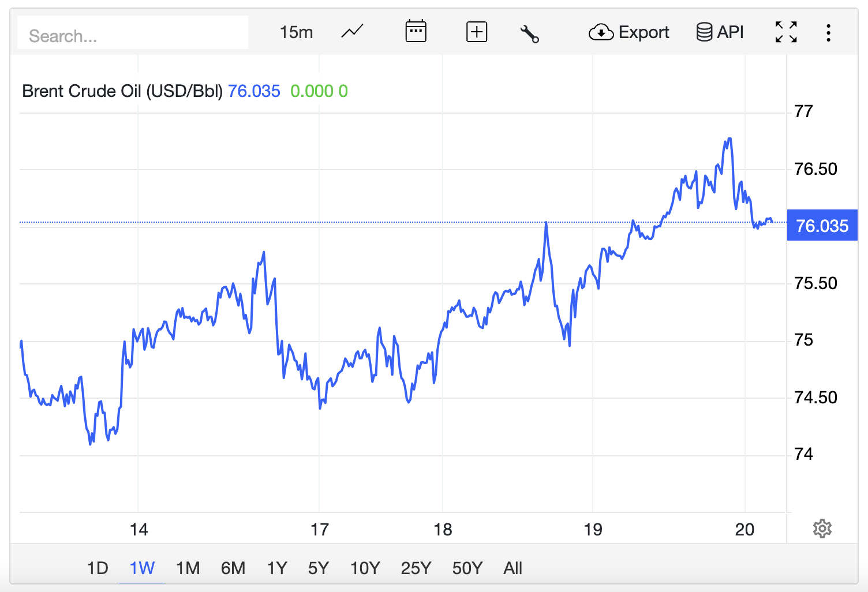Click the 76.035 current price axis tag

822,225
